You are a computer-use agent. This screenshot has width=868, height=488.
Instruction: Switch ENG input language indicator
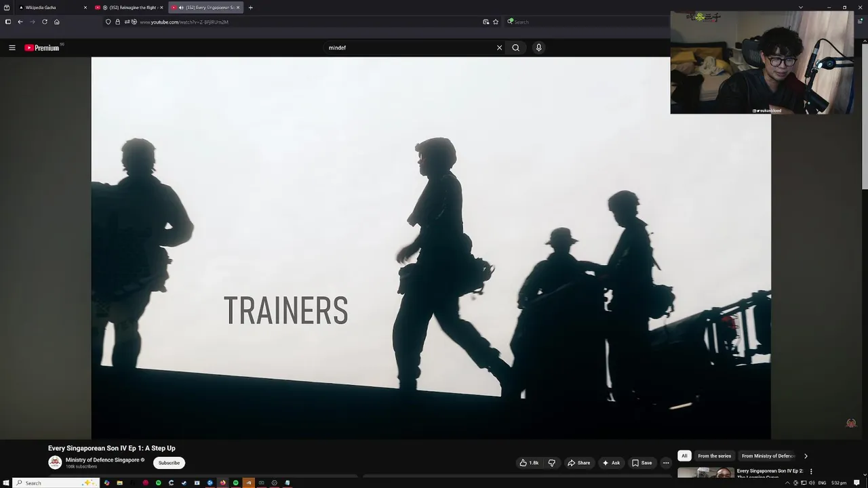pos(822,483)
